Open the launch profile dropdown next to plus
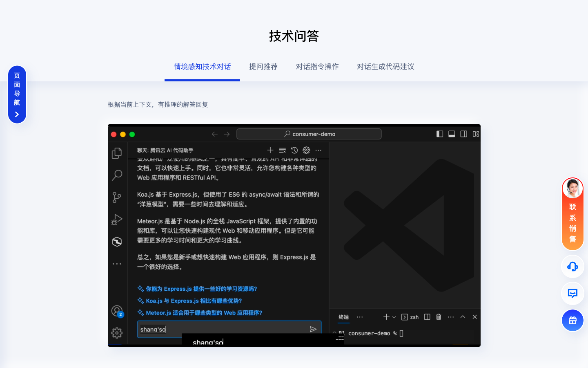The image size is (588, 368). coord(394,316)
